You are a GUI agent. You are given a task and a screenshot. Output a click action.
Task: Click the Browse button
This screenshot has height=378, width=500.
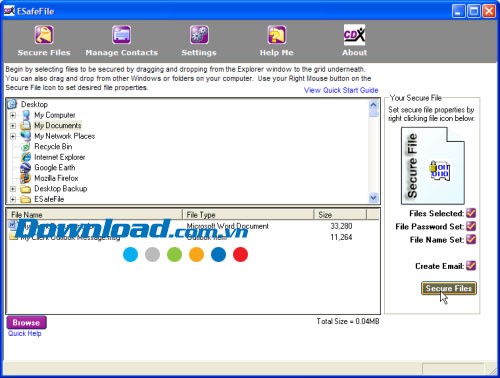(x=26, y=323)
